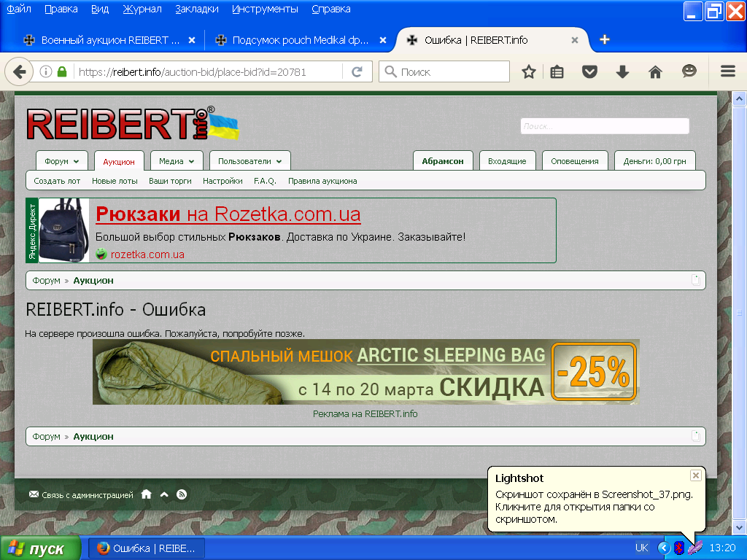Screen dimensions: 747x560
Task: Click the Arctic Sleeping Bag banner
Action: (366, 372)
